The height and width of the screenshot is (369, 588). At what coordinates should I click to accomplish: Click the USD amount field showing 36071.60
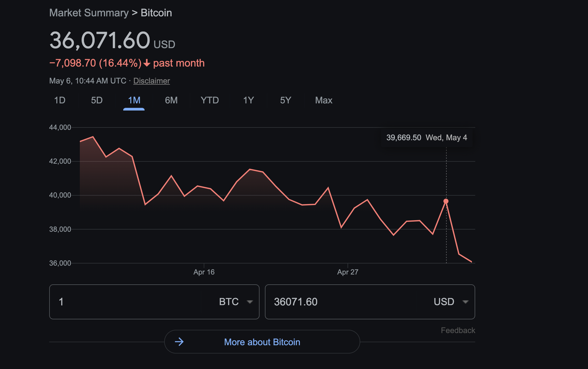[x=340, y=302]
